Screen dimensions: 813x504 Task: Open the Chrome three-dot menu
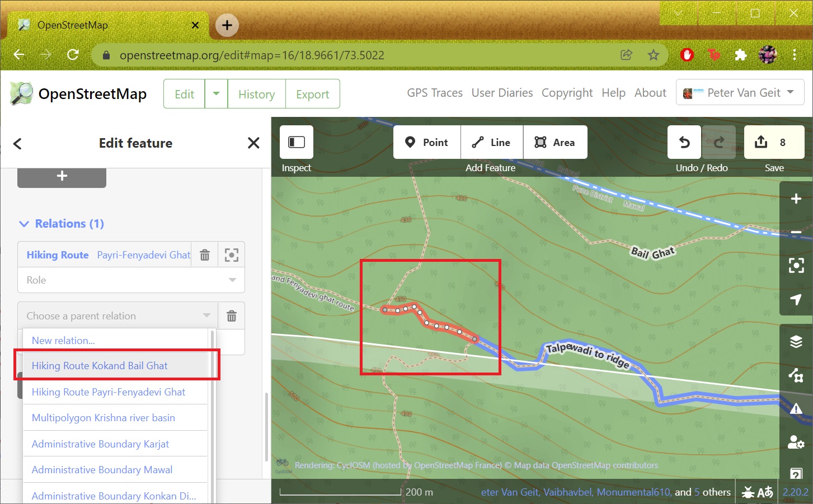click(x=794, y=55)
